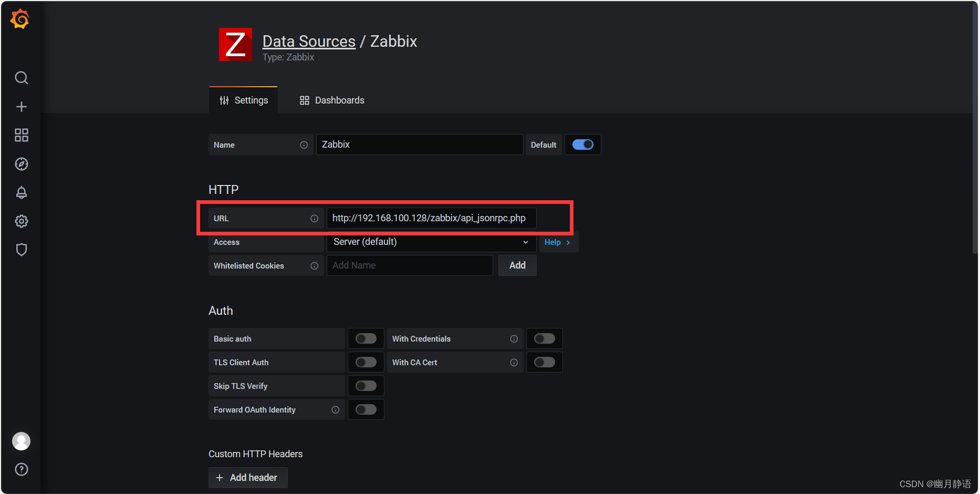Enable the Basic auth switch
The height and width of the screenshot is (494, 980).
point(366,338)
